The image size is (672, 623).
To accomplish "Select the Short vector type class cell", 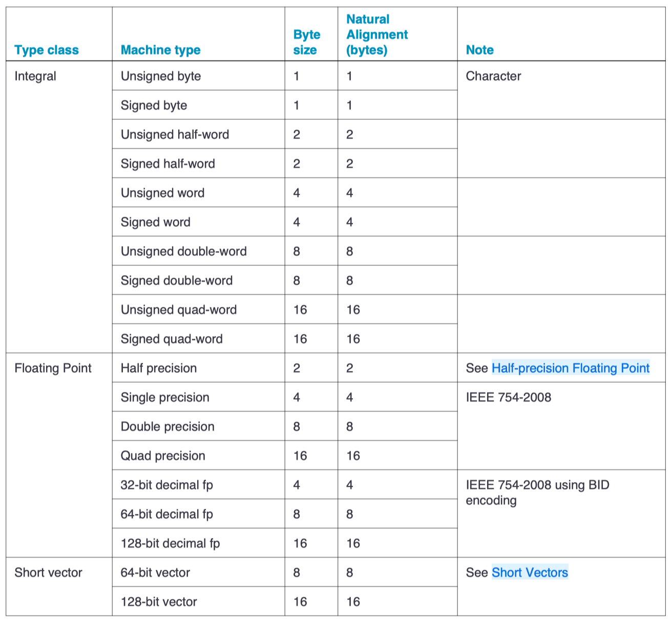I will point(48,573).
